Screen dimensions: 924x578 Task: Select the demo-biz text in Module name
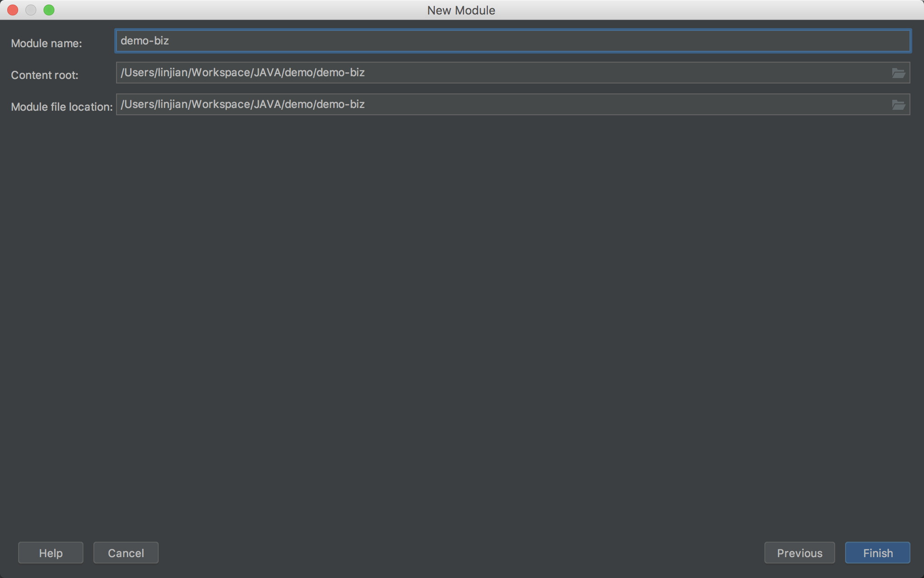pos(144,40)
